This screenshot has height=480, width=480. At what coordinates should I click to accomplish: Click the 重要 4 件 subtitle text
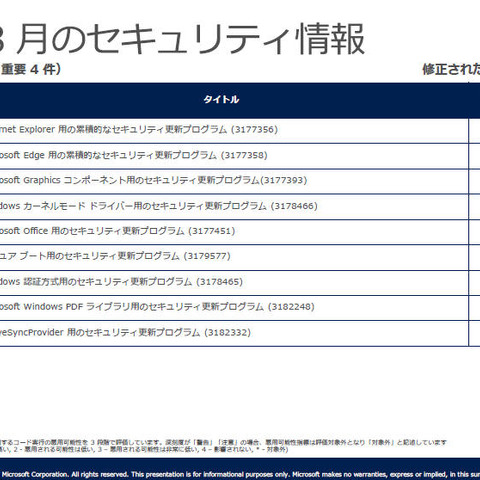click(31, 69)
